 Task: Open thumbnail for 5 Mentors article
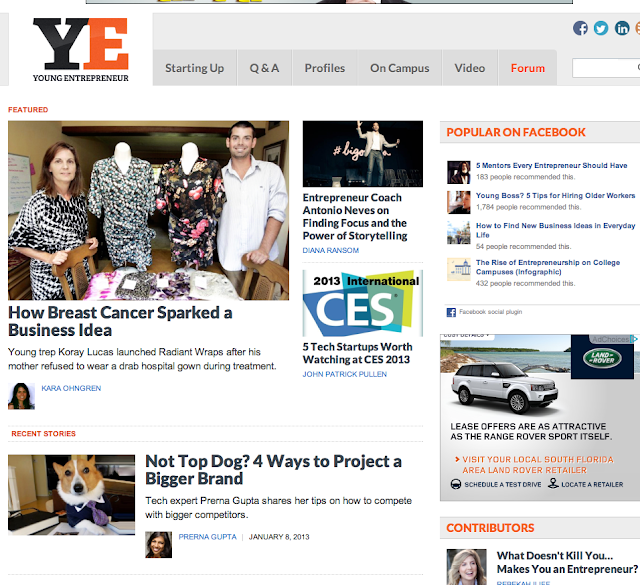click(458, 172)
